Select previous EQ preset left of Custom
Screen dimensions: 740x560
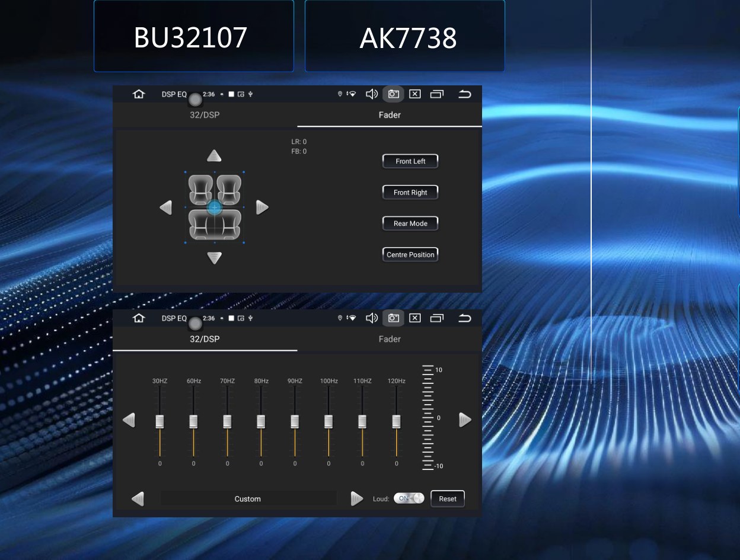tap(138, 499)
